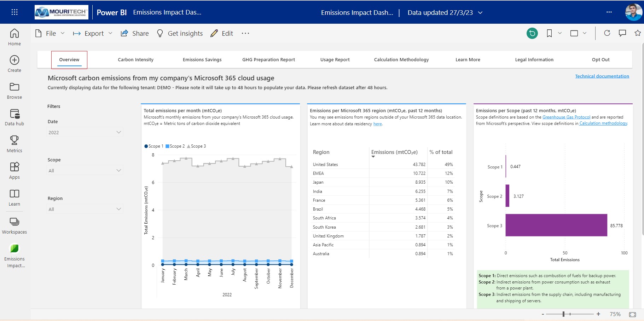
Task: Open Workspaces in the left sidebar
Action: pos(14,225)
